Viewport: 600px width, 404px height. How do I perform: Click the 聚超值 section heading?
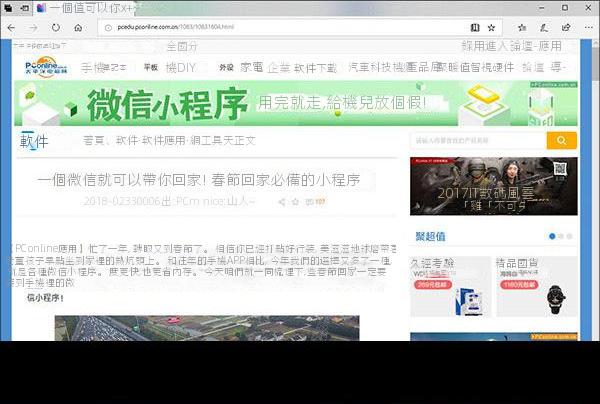pyautogui.click(x=430, y=236)
